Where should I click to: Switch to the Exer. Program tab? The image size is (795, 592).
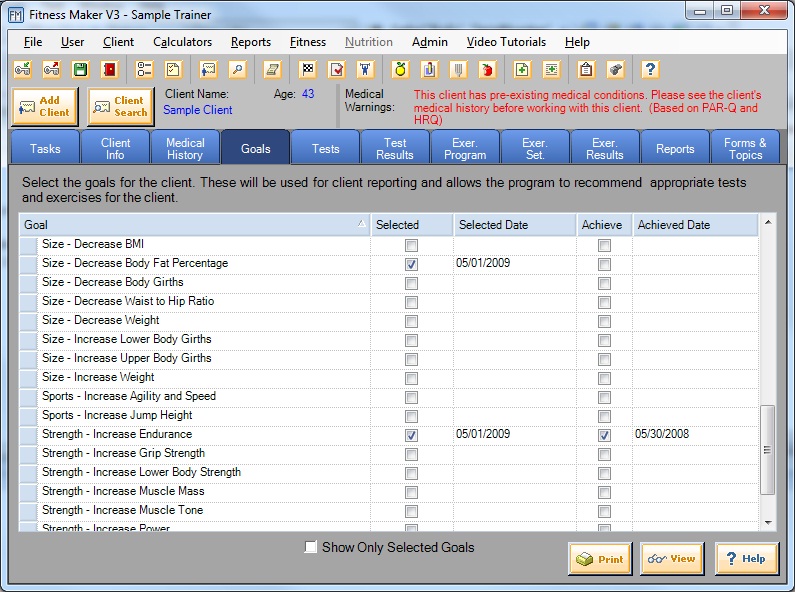coord(465,149)
